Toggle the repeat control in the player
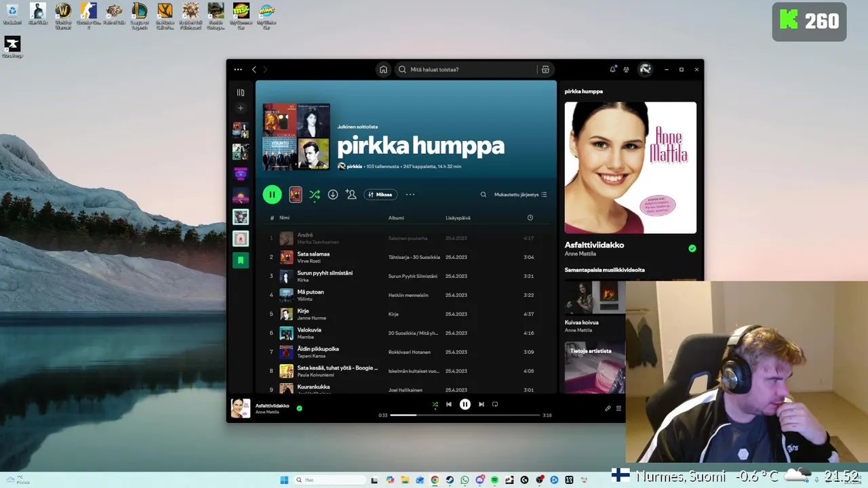The image size is (868, 488). 495,404
